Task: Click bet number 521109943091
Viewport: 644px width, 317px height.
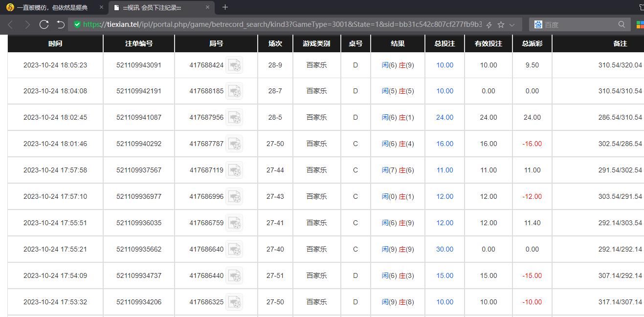Action: [x=139, y=65]
